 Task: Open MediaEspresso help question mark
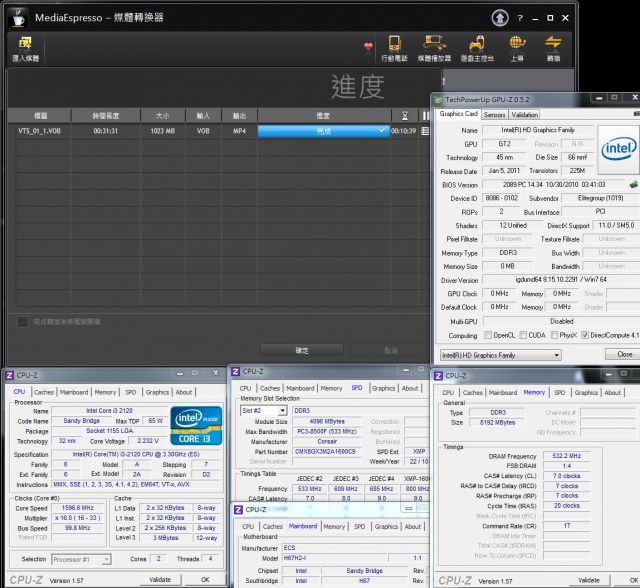click(520, 18)
